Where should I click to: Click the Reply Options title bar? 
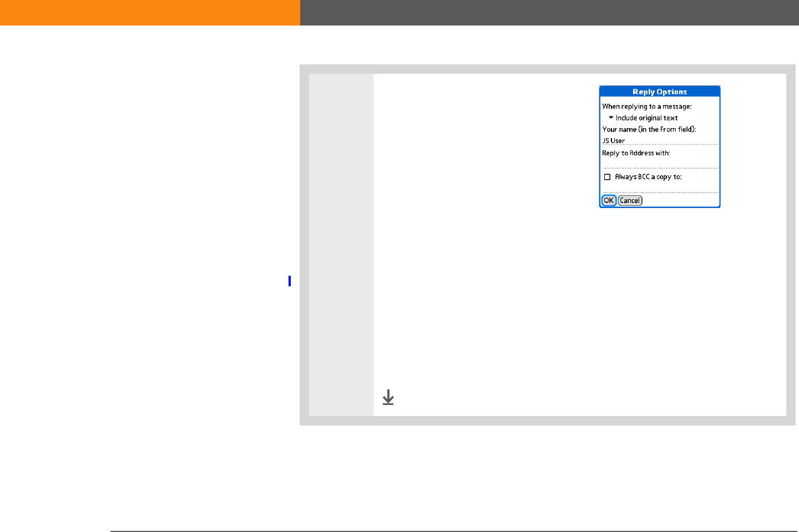click(660, 92)
